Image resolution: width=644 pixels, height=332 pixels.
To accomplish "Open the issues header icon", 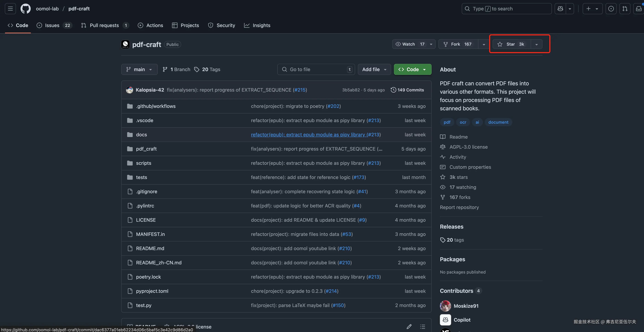I will click(611, 9).
